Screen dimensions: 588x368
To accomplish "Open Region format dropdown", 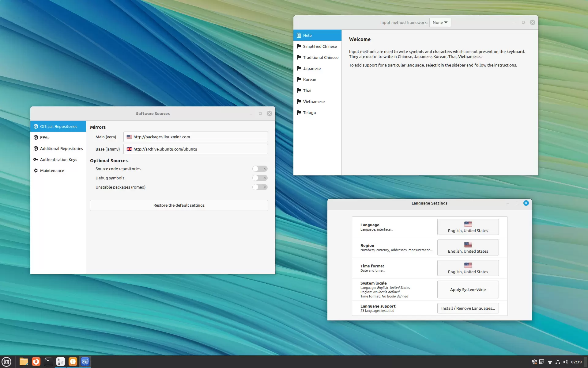I will [x=468, y=247].
